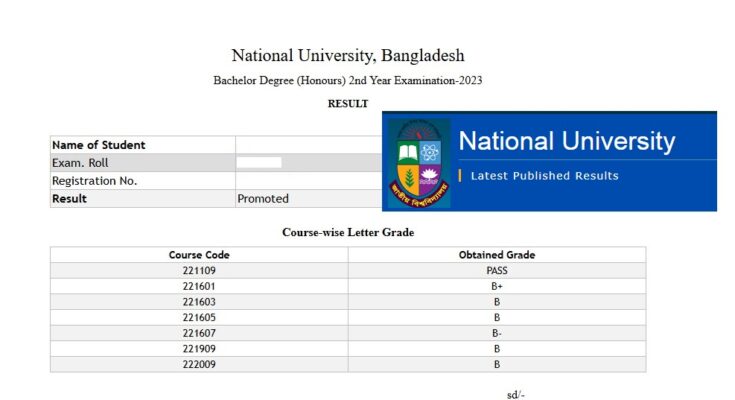Image resolution: width=735 pixels, height=400 pixels.
Task: Click the 'Result' row label
Action: (x=69, y=198)
